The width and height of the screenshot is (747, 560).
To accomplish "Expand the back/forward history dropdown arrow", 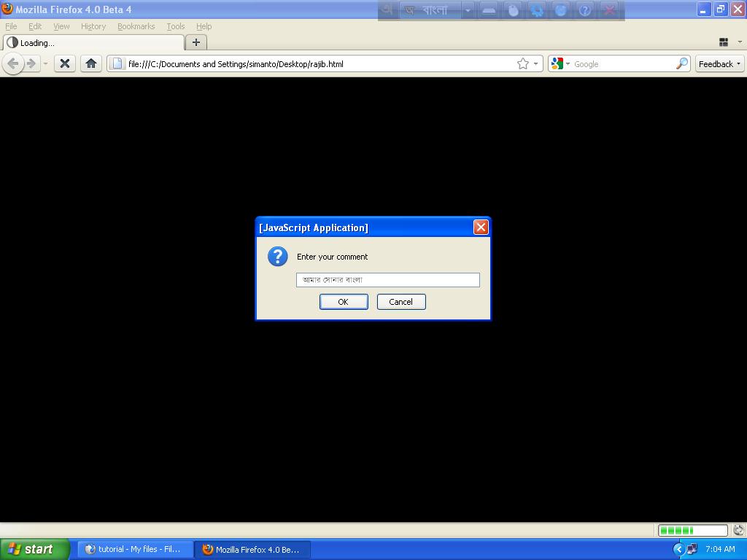I will coord(45,63).
